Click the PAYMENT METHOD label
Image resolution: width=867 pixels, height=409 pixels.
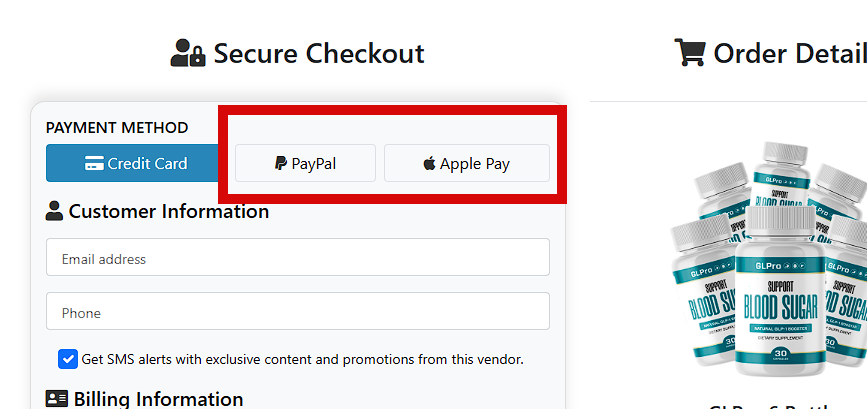tap(117, 127)
